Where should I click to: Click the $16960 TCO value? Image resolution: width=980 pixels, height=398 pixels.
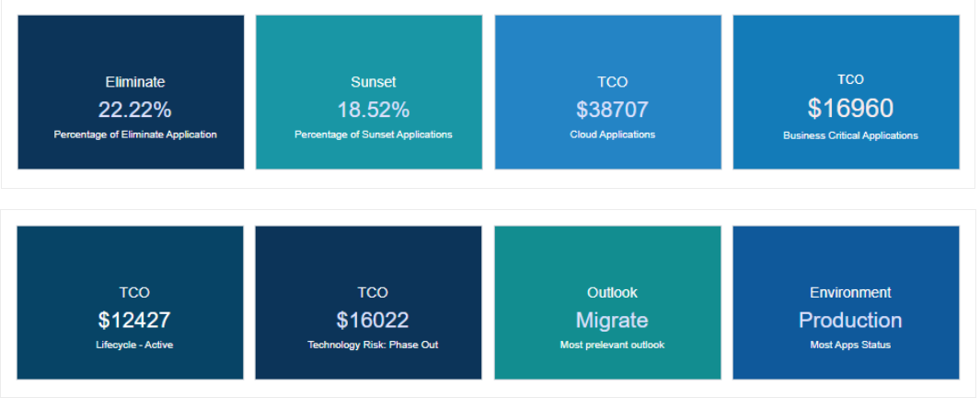[x=850, y=109]
